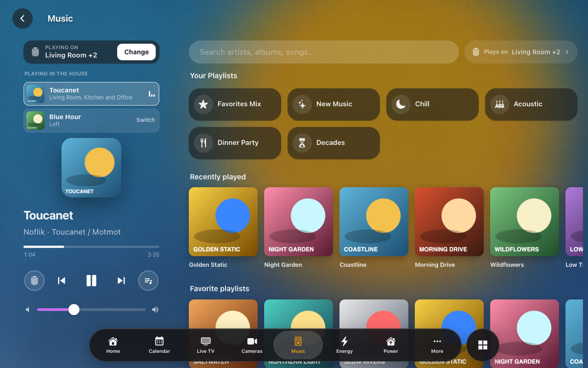This screenshot has height=368, width=588.
Task: Open the Morning Drive album cover
Action: (x=449, y=222)
